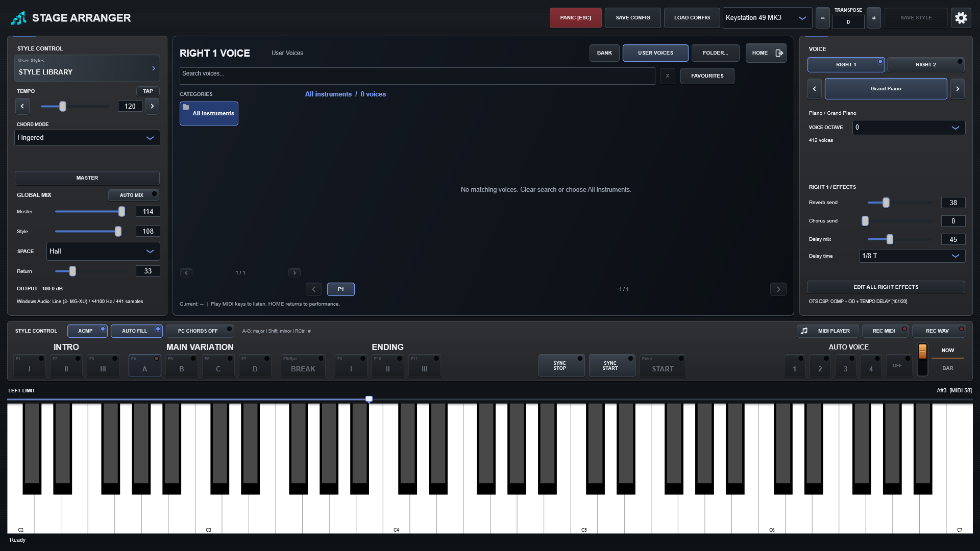
Task: Toggle AUTO MIX
Action: coord(133,195)
